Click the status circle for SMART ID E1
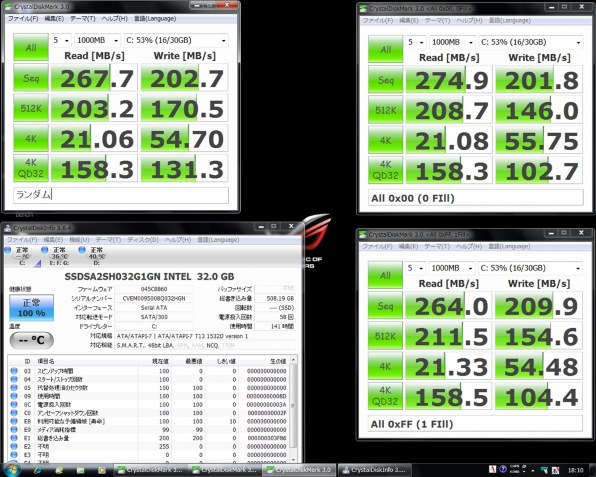596x477 pixels. (x=14, y=438)
